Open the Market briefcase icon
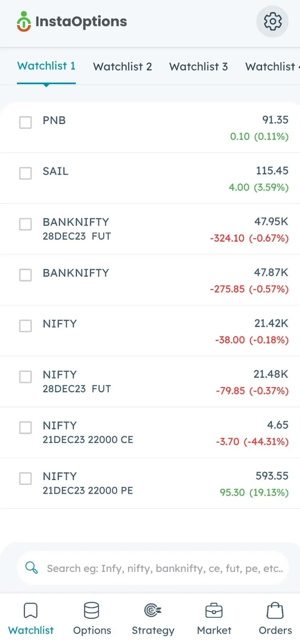 point(214,610)
